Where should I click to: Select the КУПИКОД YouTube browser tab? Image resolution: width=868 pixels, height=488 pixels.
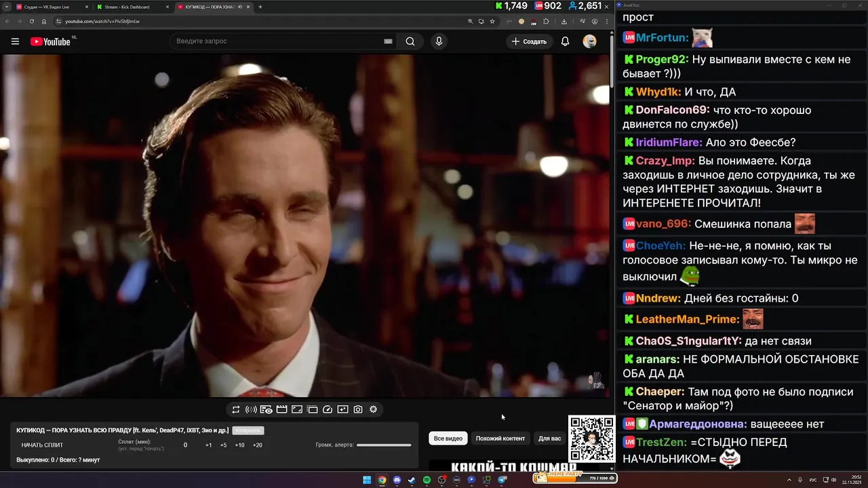click(x=213, y=7)
